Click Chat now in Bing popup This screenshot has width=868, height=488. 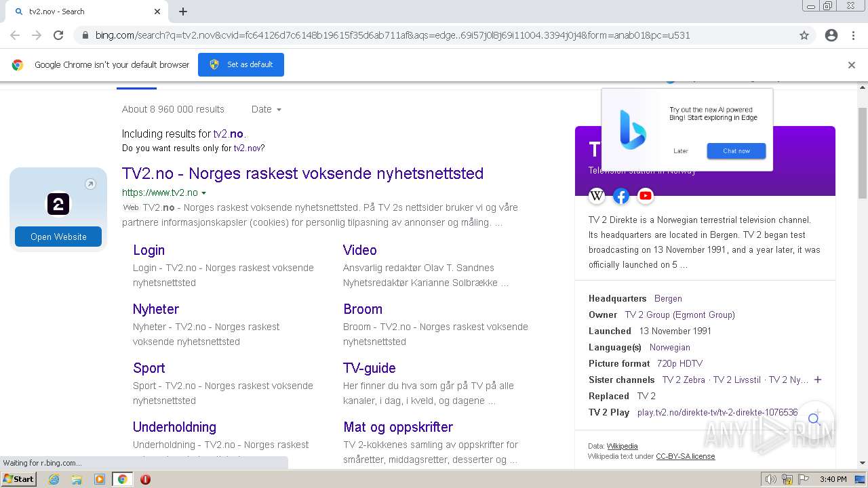736,151
